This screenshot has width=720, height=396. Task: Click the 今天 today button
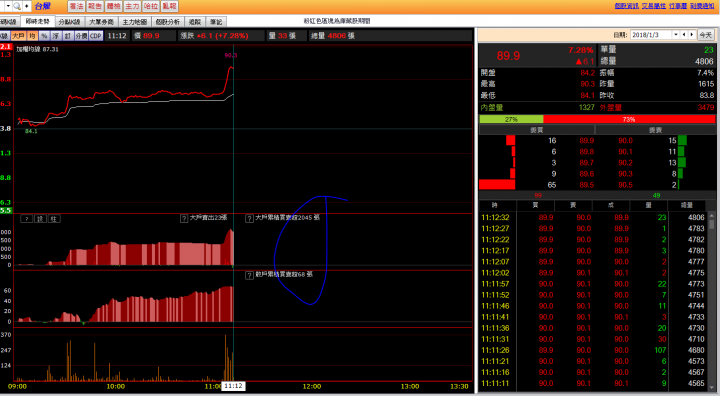706,35
